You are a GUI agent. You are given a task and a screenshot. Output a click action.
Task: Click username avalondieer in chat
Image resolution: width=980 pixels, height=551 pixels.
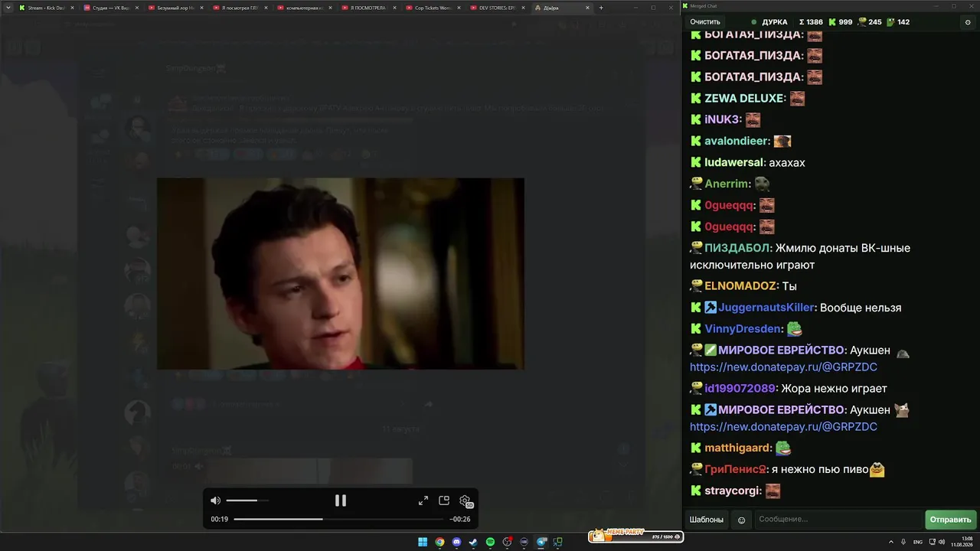pyautogui.click(x=737, y=142)
